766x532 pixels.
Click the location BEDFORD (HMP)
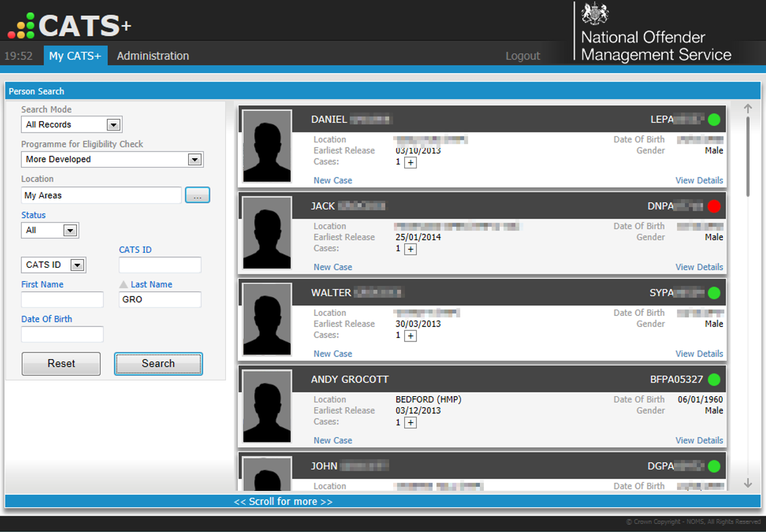tap(428, 399)
